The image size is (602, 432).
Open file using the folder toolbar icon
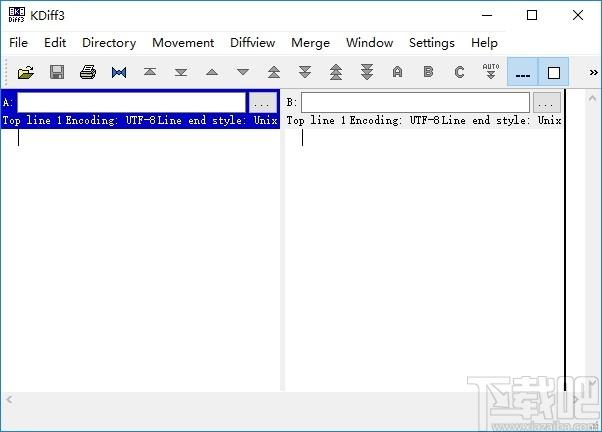(x=26, y=72)
